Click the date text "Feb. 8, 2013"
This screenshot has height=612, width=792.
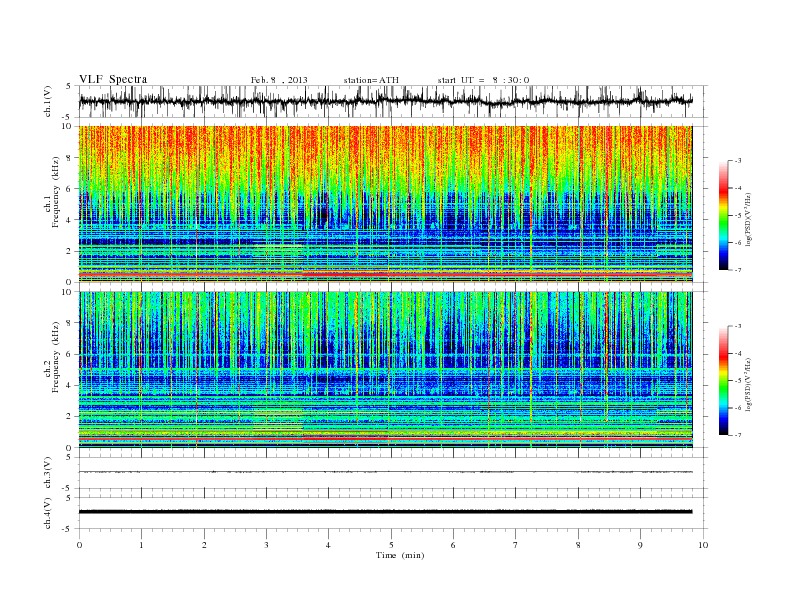point(279,80)
